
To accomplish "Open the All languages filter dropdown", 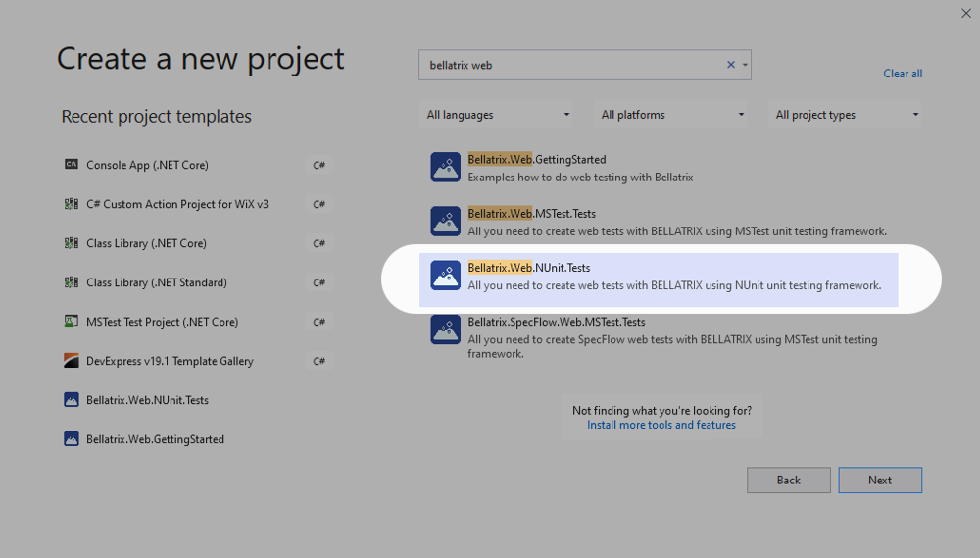I will 497,115.
